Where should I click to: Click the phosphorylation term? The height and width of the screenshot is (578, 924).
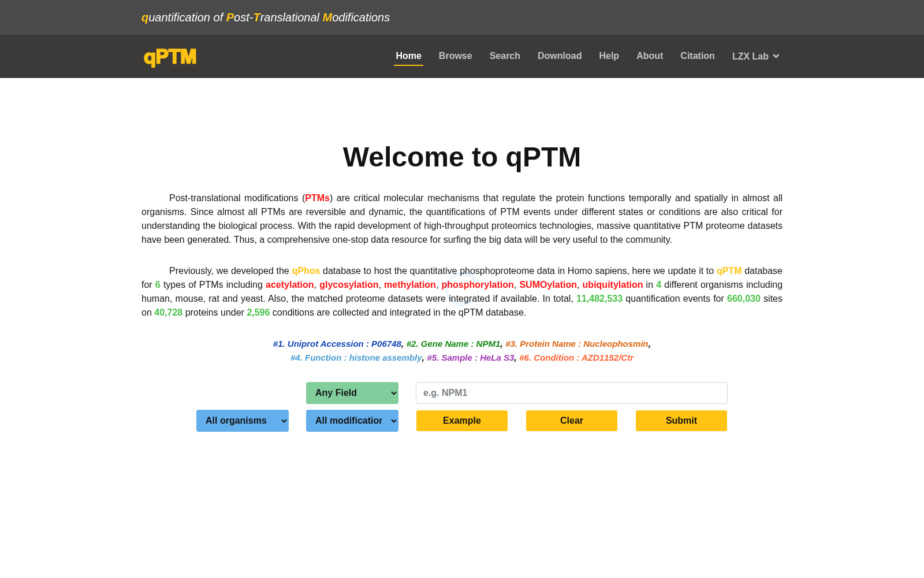point(478,285)
